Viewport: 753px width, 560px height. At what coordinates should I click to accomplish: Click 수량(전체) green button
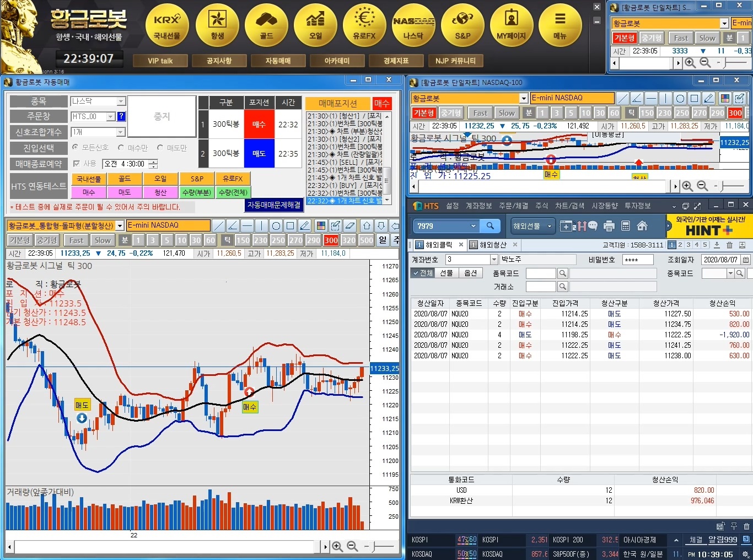pyautogui.click(x=233, y=192)
